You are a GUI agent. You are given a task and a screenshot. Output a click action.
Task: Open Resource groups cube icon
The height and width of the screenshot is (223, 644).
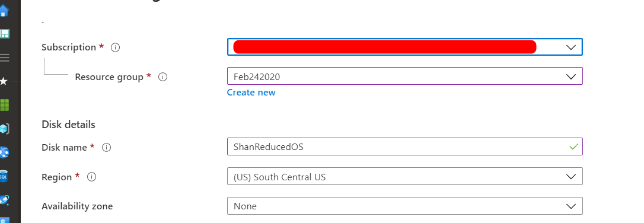(x=5, y=129)
